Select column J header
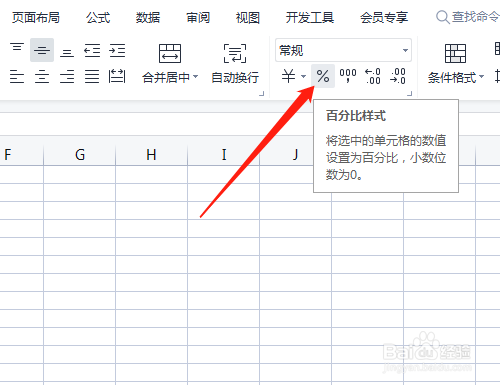Image resolution: width=500 pixels, height=385 pixels. click(295, 155)
